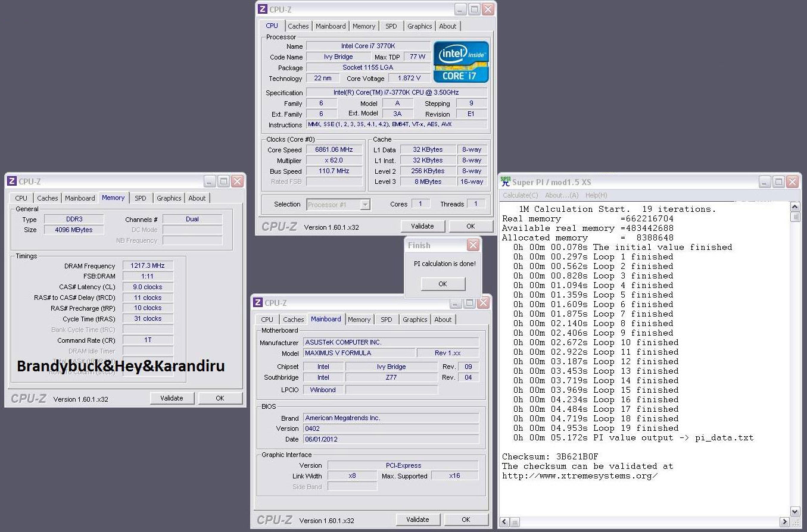Screen dimensions: 807x532
Task: Click OK in the Memory CPU-Z window
Action: click(x=220, y=398)
